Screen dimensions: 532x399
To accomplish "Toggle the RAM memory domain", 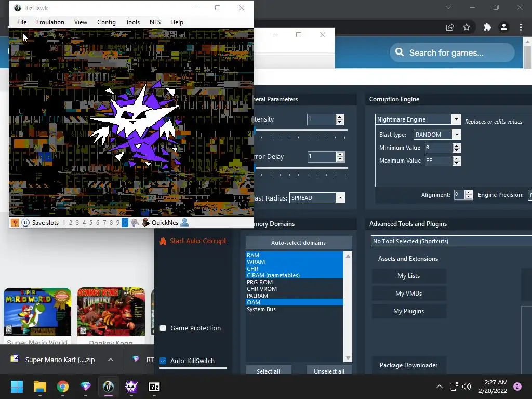I will coord(295,255).
